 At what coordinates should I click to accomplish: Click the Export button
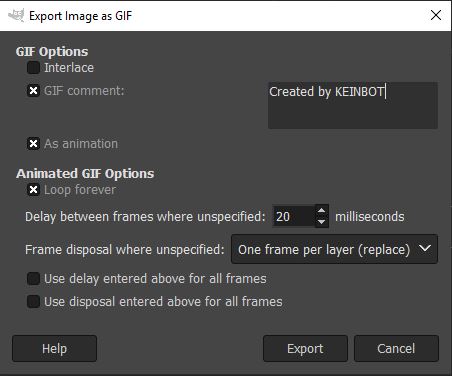click(305, 349)
